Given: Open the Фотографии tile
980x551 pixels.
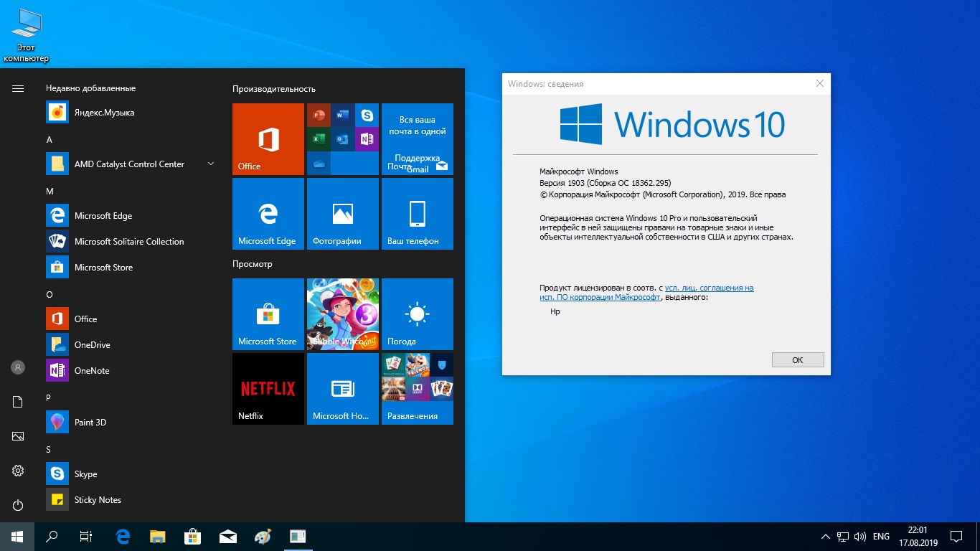Looking at the screenshot, I should (343, 214).
